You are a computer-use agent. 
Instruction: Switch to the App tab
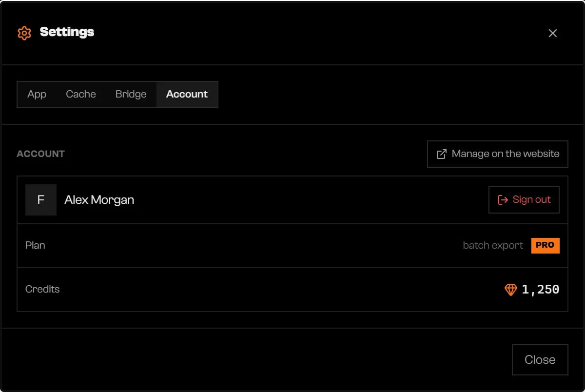(37, 94)
